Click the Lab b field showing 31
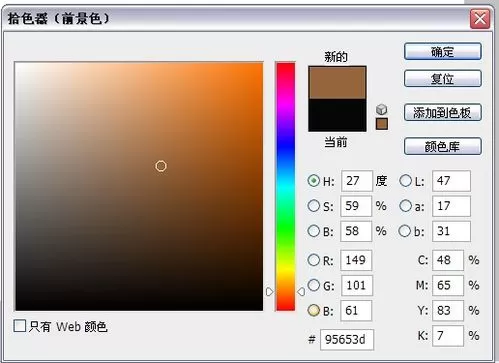This screenshot has height=363, width=499. coord(451,231)
